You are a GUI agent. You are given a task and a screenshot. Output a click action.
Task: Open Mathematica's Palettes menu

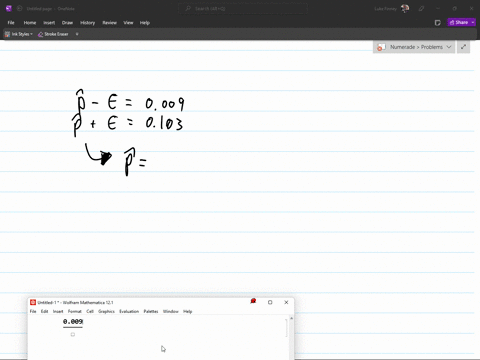point(151,311)
